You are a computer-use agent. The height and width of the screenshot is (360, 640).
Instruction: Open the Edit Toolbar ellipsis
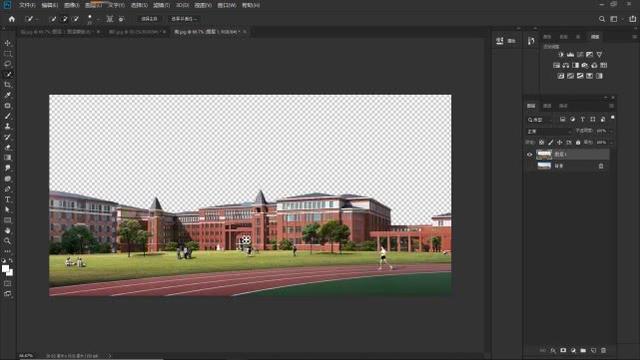(7, 251)
